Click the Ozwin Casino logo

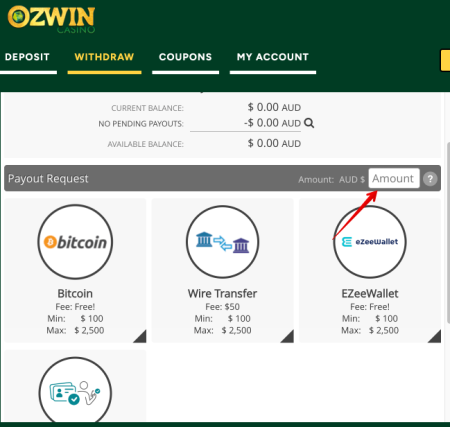(x=51, y=19)
